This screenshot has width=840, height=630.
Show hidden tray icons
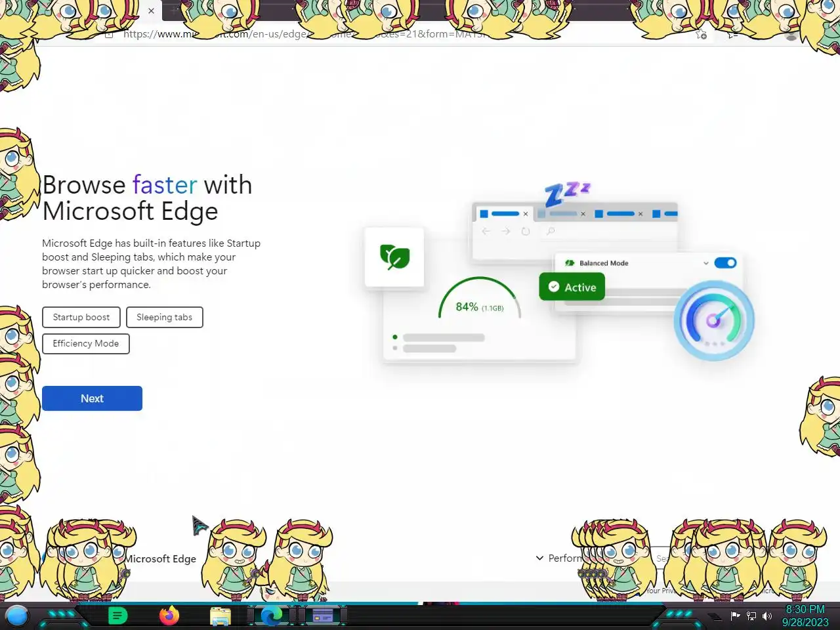[x=715, y=617]
